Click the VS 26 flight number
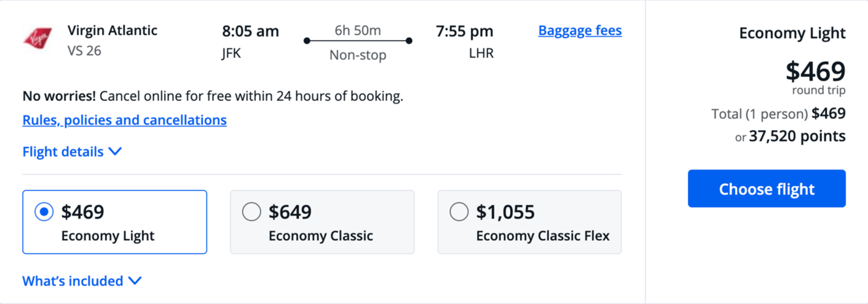868x304 pixels. pyautogui.click(x=84, y=51)
